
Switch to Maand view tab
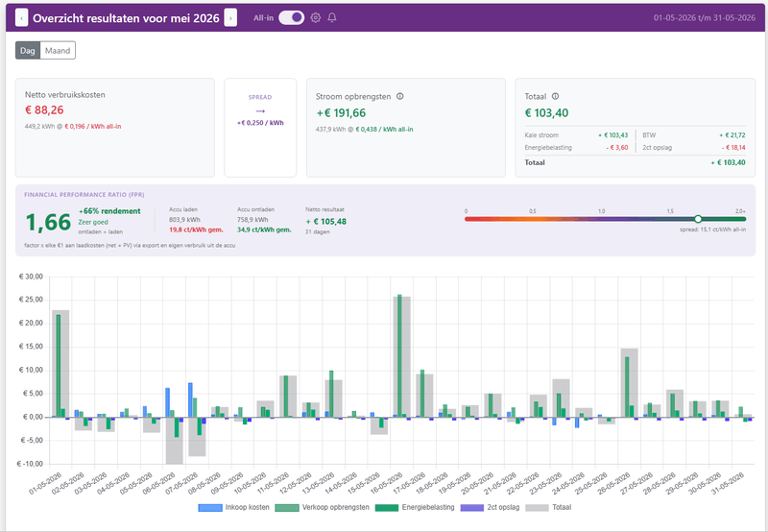(58, 51)
